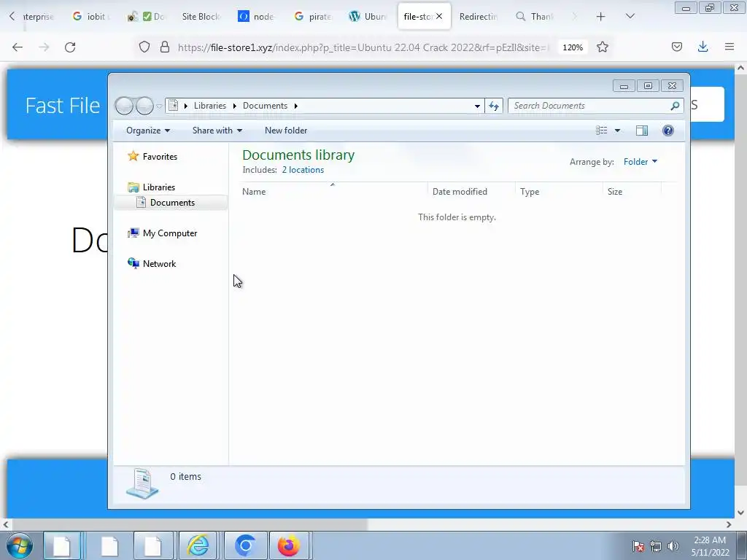Open the Organize menu
This screenshot has width=747, height=560.
tap(147, 131)
